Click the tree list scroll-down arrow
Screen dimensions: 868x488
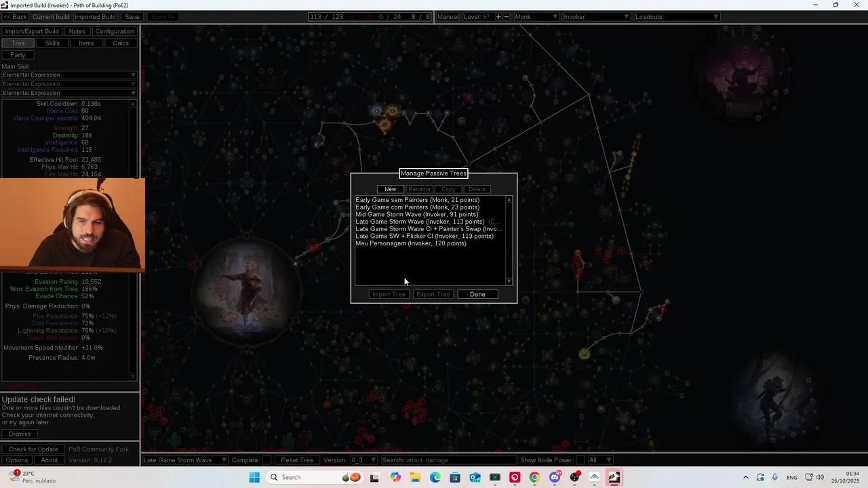pyautogui.click(x=509, y=281)
